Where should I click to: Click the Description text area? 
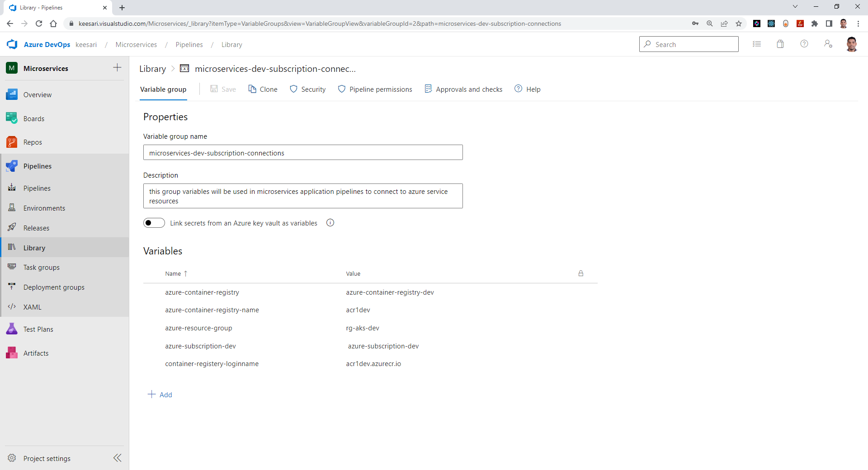coord(303,196)
